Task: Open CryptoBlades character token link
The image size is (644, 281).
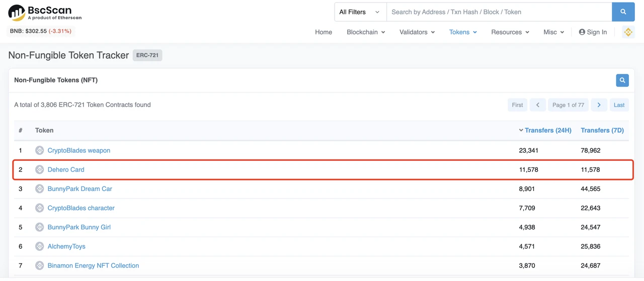Action: point(81,208)
